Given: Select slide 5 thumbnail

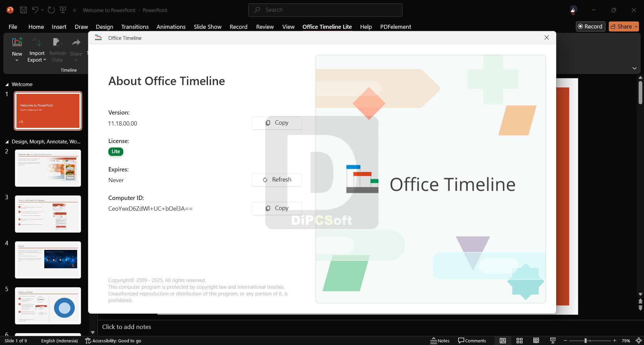Looking at the screenshot, I should [48, 306].
